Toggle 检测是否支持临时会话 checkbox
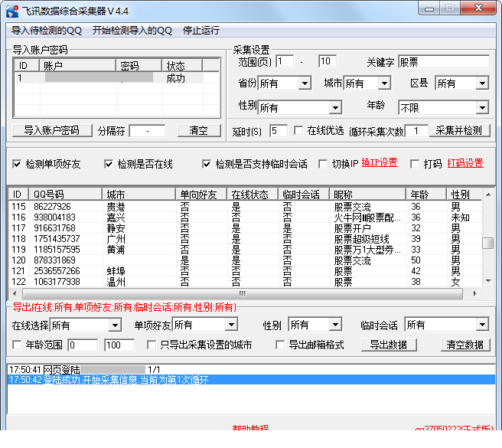The width and height of the screenshot is (502, 448). pyautogui.click(x=207, y=164)
